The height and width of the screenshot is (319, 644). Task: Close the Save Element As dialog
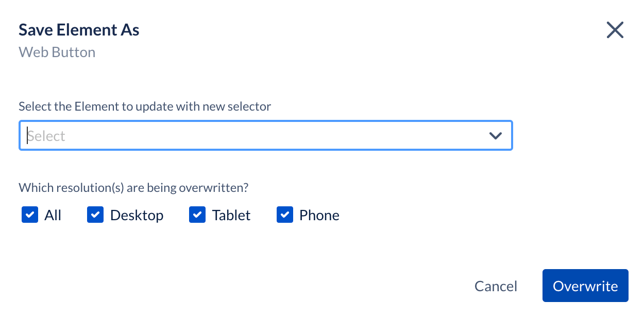click(615, 30)
